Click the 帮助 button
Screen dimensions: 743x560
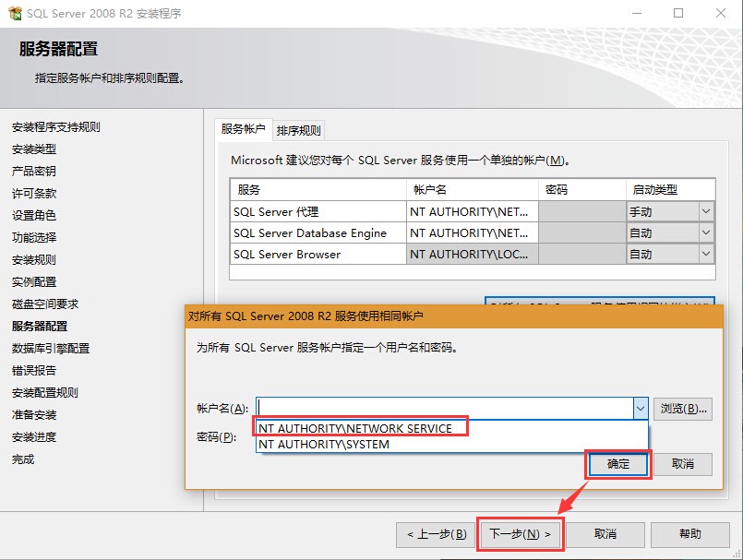pyautogui.click(x=690, y=533)
